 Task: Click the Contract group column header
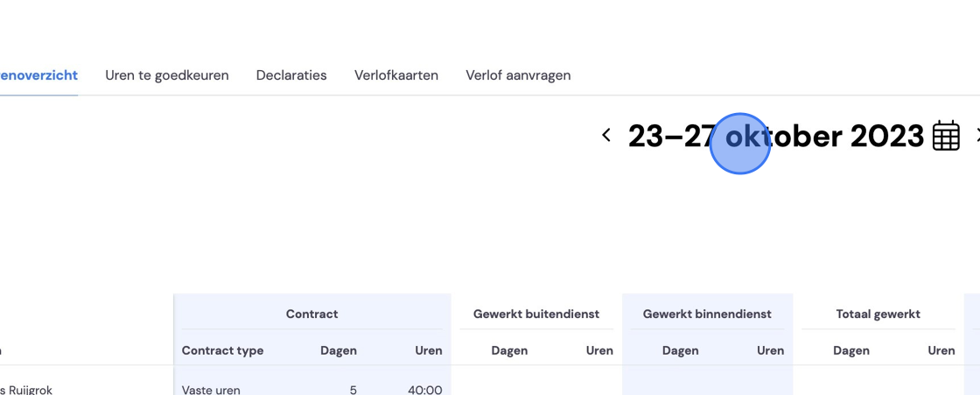(x=311, y=314)
